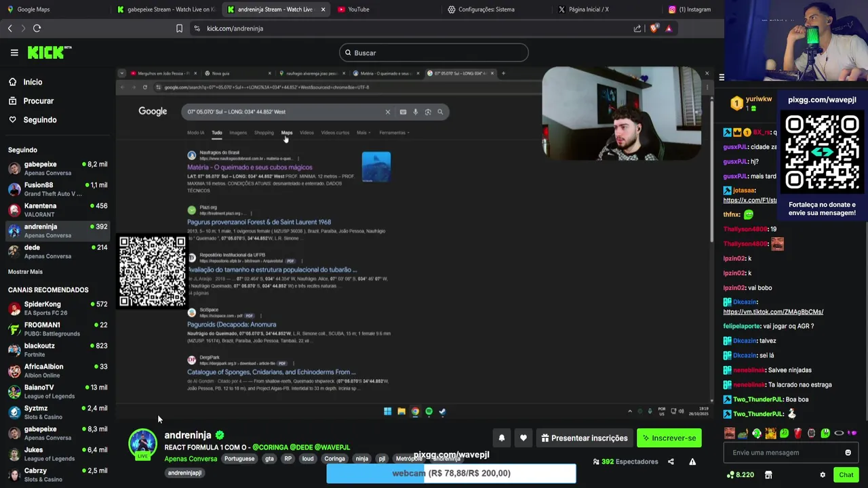Collapse chat with the panel lines icon
The width and height of the screenshot is (868, 488).
[x=722, y=77]
